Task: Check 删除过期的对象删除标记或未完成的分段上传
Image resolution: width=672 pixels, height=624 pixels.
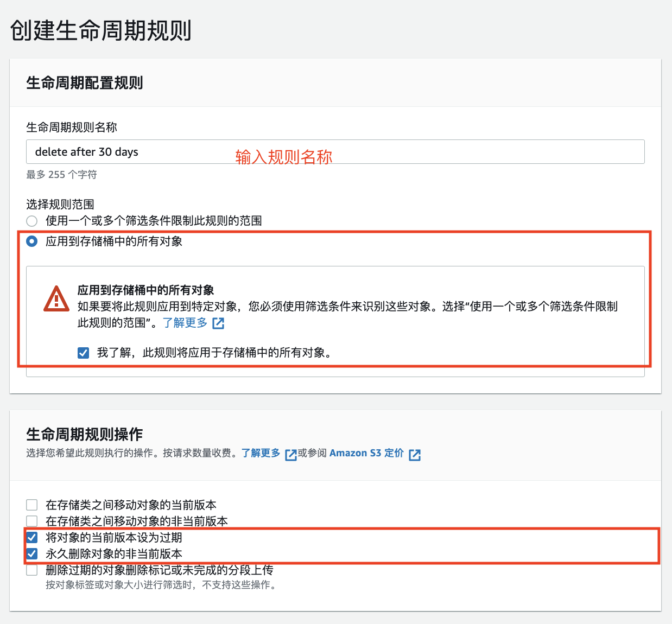Action: click(x=31, y=570)
